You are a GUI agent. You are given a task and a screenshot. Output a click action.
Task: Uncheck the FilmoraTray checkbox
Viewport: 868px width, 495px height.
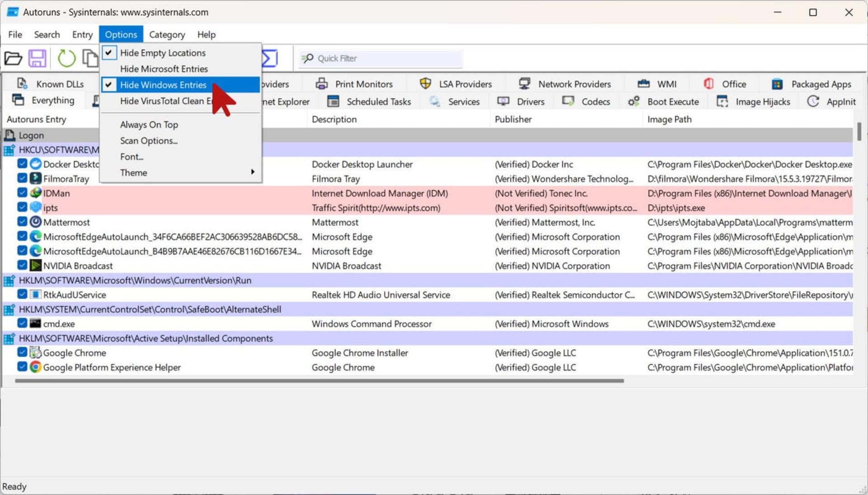[22, 178]
